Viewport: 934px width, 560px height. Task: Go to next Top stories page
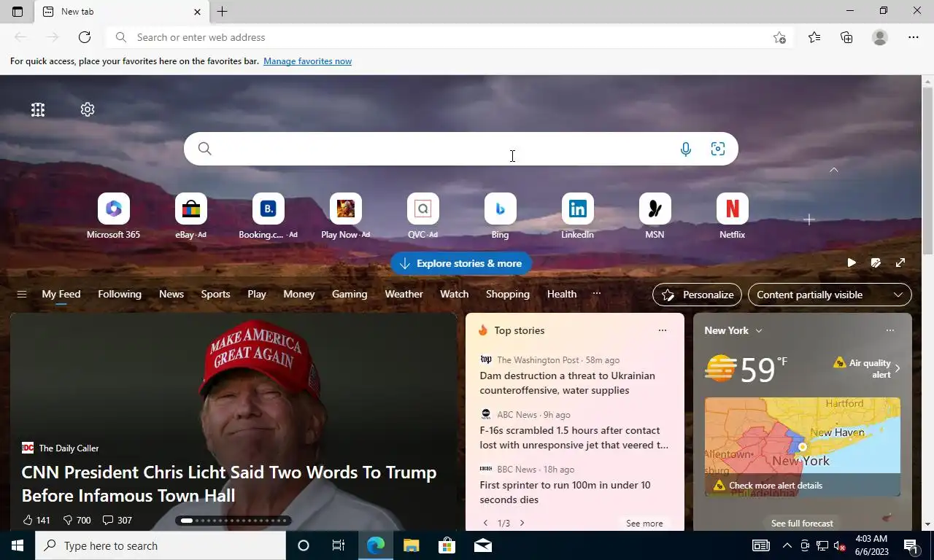pos(522,523)
